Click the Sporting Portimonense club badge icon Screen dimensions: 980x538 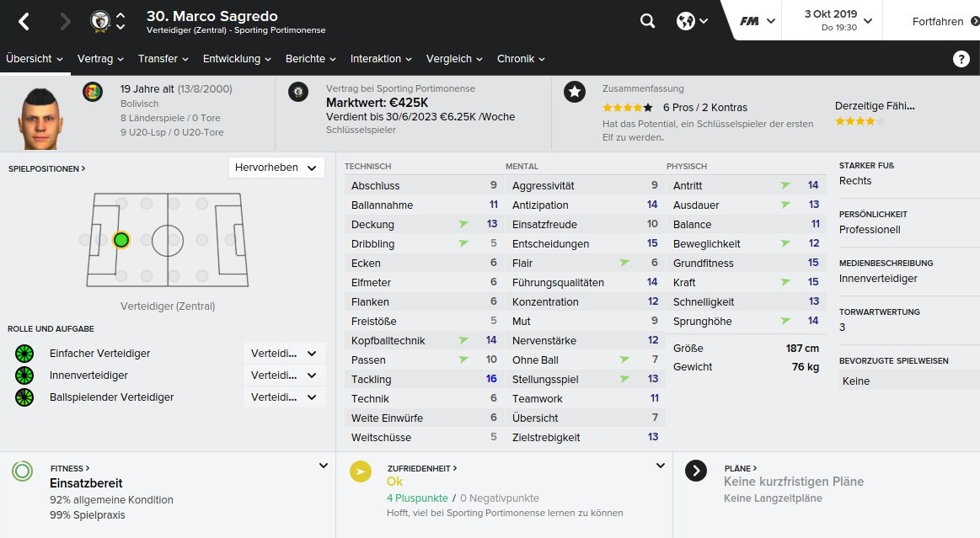click(298, 92)
